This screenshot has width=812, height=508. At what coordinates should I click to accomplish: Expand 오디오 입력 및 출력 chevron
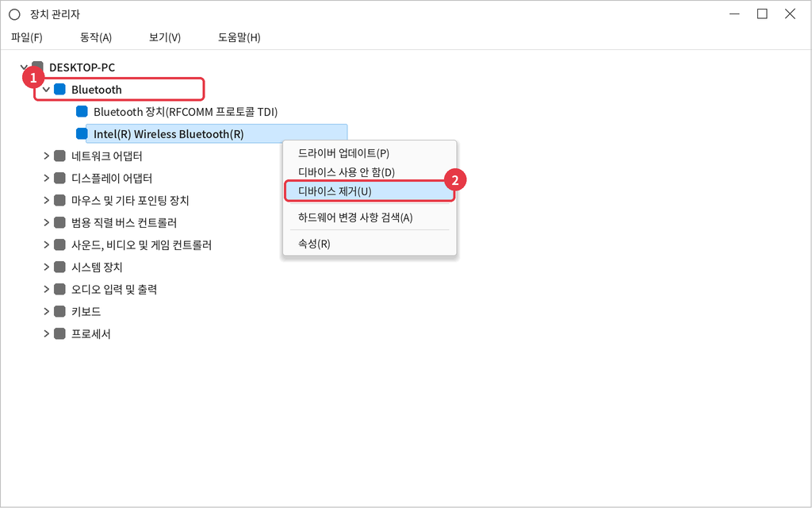46,289
